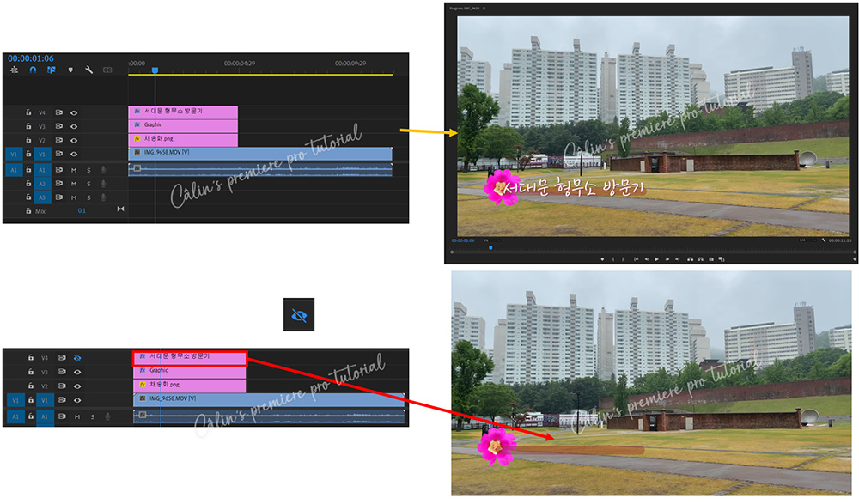Click V2 sync lock icon in timeline containing Mix track
Viewport: 859px width, 504px height.
click(x=58, y=140)
